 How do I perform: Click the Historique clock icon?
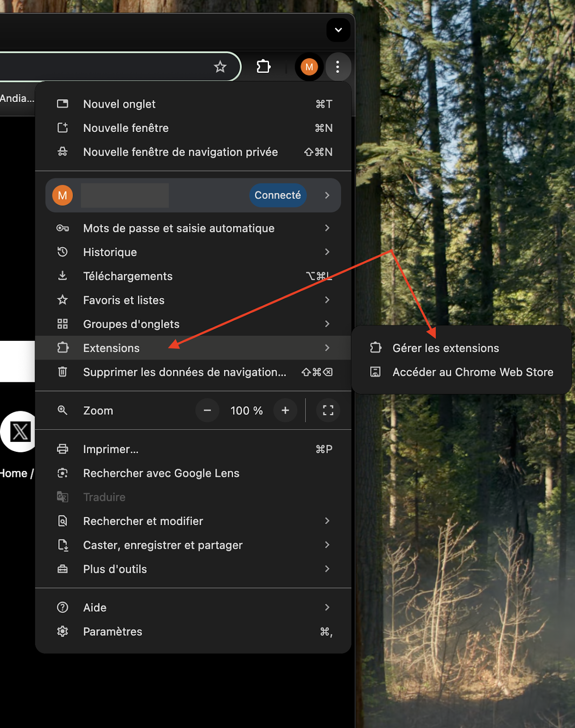pyautogui.click(x=63, y=252)
